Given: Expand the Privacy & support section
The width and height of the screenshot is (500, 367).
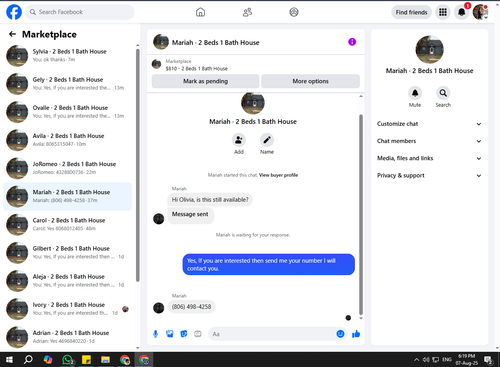Looking at the screenshot, I should [429, 175].
